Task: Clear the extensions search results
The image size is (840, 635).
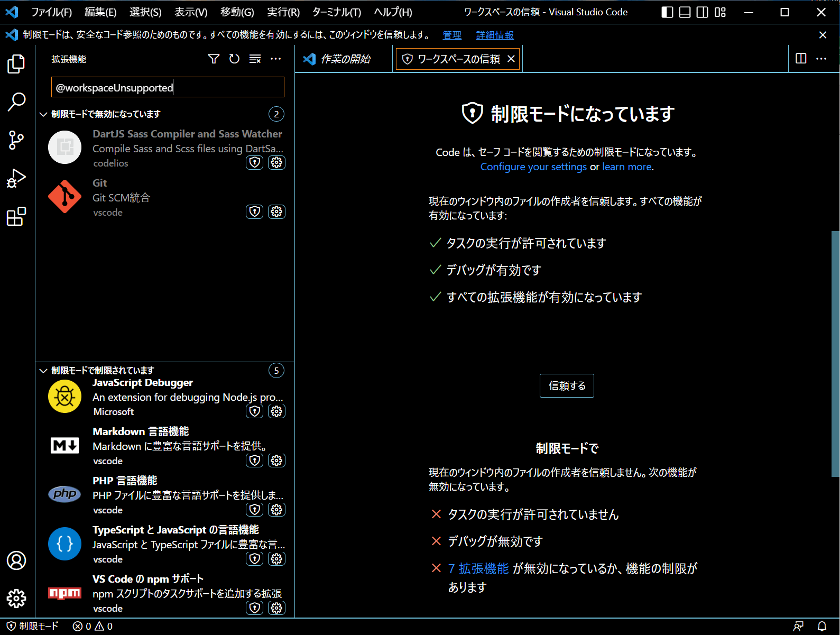Action: 255,59
